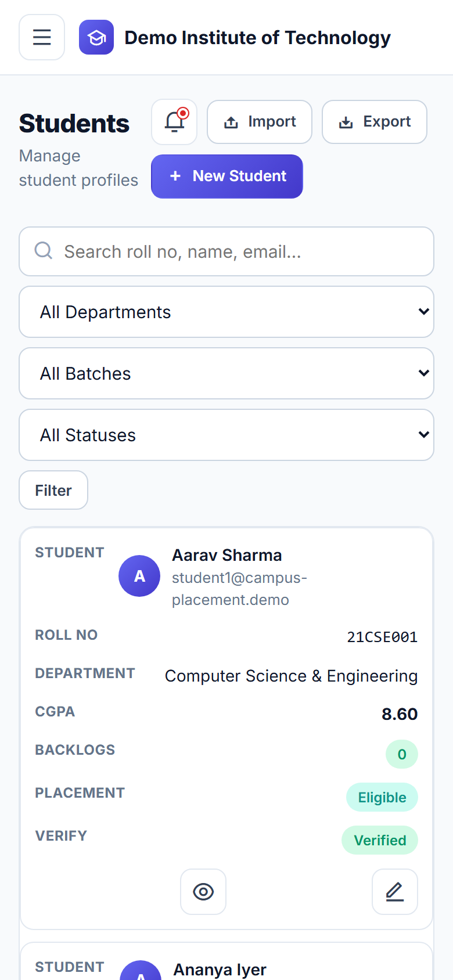Focus the search roll no field
Screen dimensions: 453x980
click(227, 251)
